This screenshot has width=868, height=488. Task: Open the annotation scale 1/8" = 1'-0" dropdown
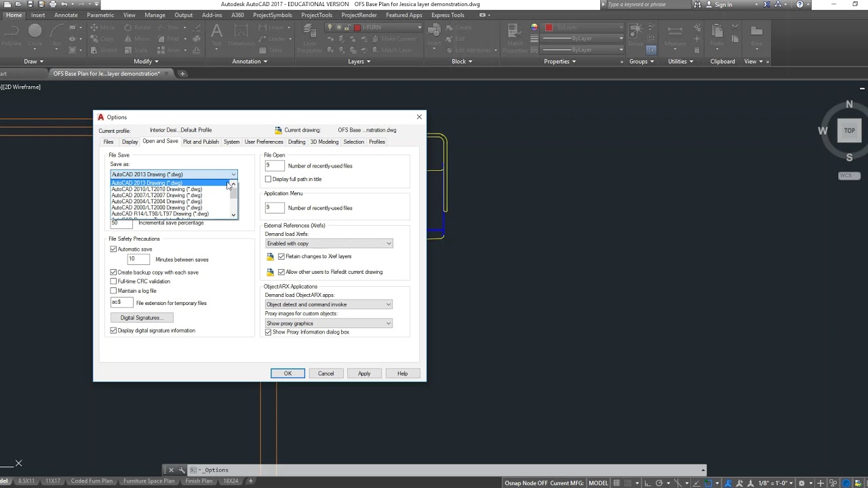coord(775,483)
